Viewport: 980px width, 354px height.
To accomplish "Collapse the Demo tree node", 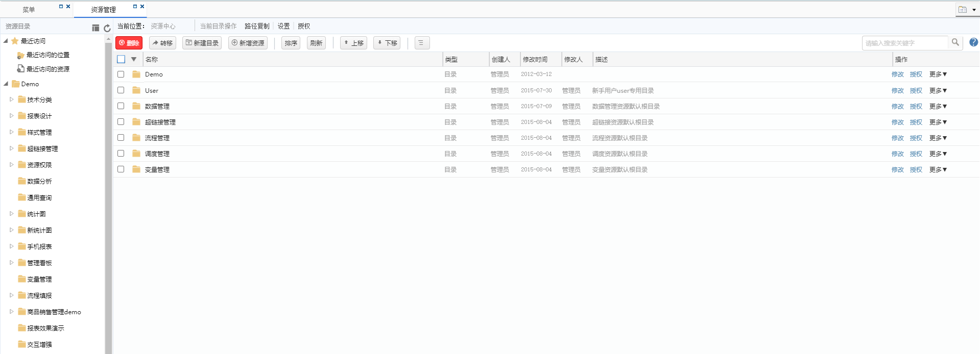I will point(6,84).
